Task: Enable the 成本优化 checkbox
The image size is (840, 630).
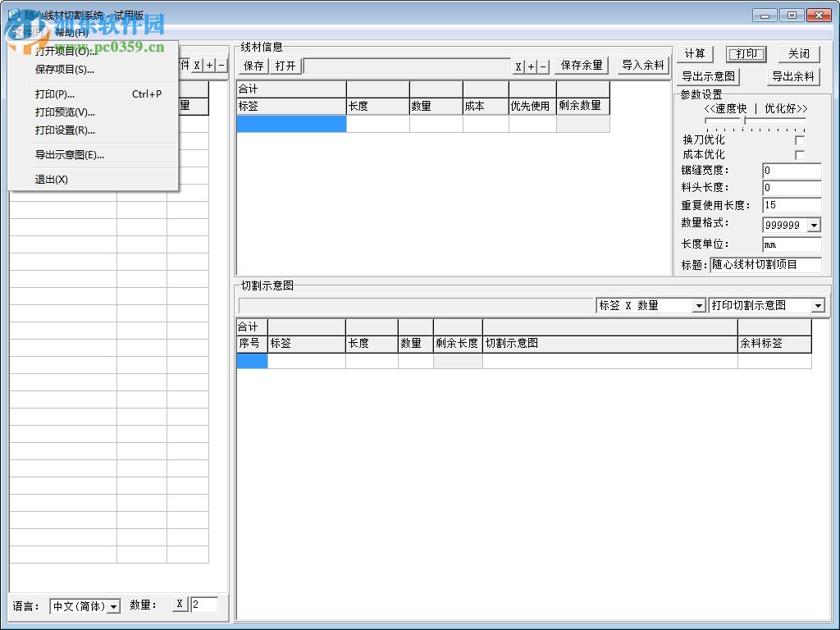Action: [x=799, y=155]
